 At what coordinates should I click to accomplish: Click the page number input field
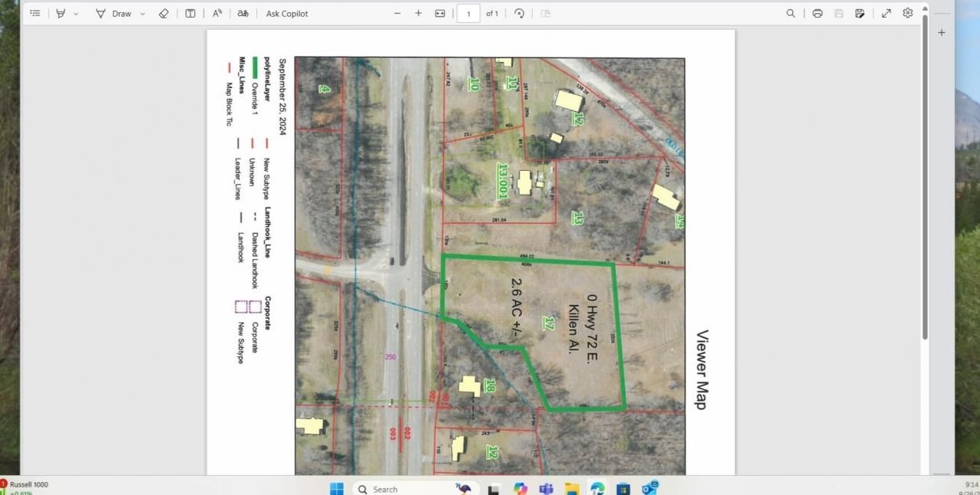click(468, 13)
